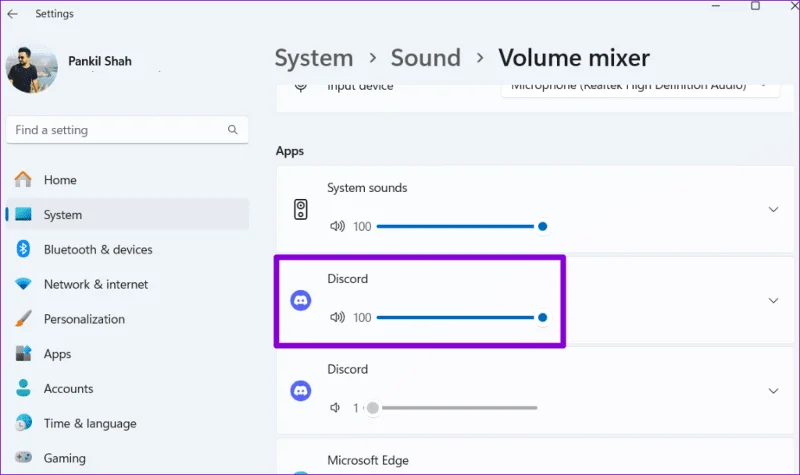
Task: Open Bluetooth & devices settings
Action: [127, 249]
